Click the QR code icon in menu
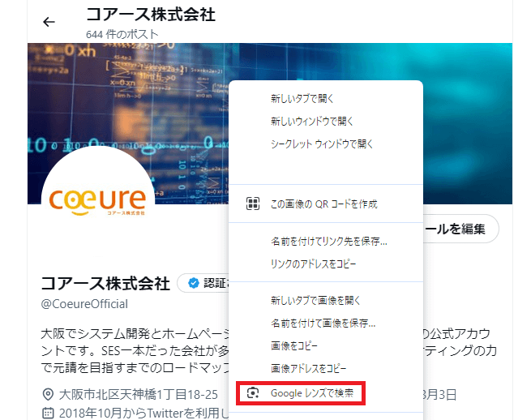 tap(253, 204)
